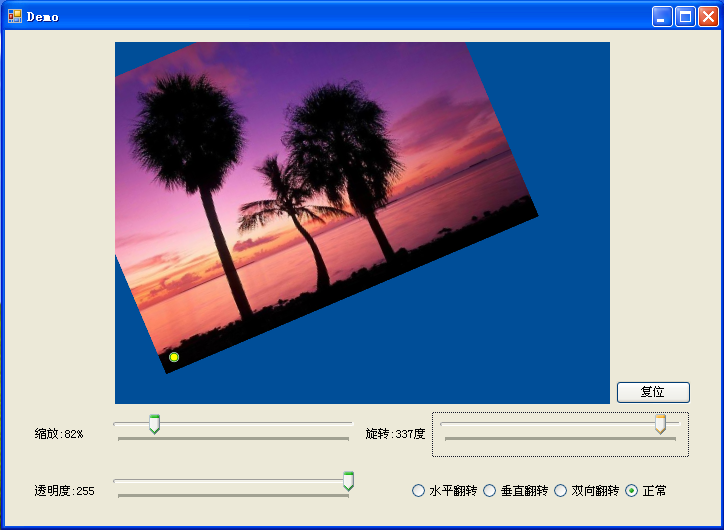Click the 缩放 zoom slider thumb
Viewport: 724px width, 530px height.
[x=154, y=424]
